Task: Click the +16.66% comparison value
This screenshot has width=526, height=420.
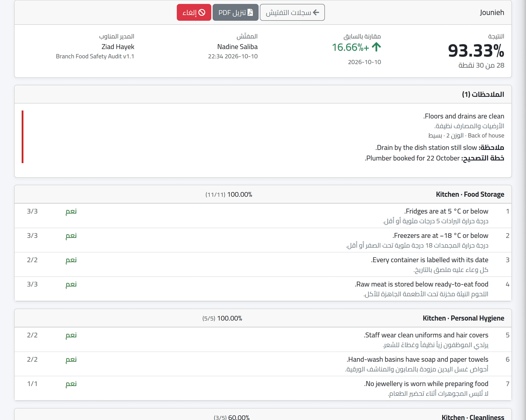Action: pos(350,47)
